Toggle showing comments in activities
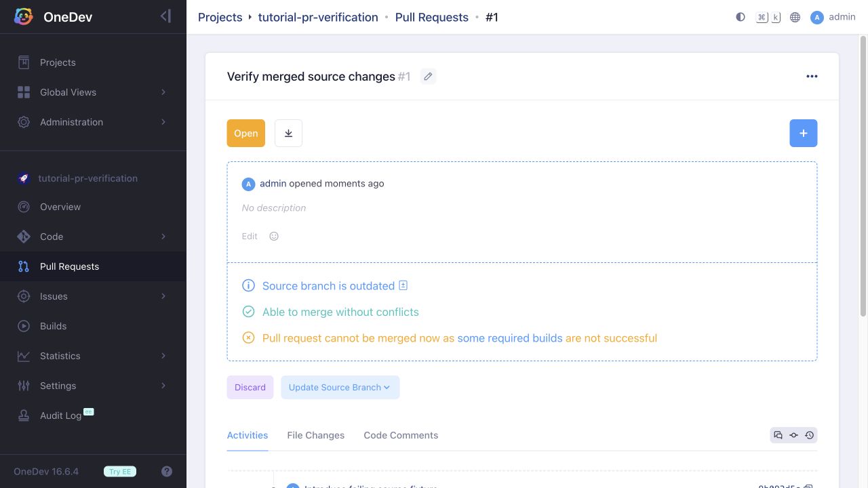This screenshot has width=868, height=488. point(778,435)
